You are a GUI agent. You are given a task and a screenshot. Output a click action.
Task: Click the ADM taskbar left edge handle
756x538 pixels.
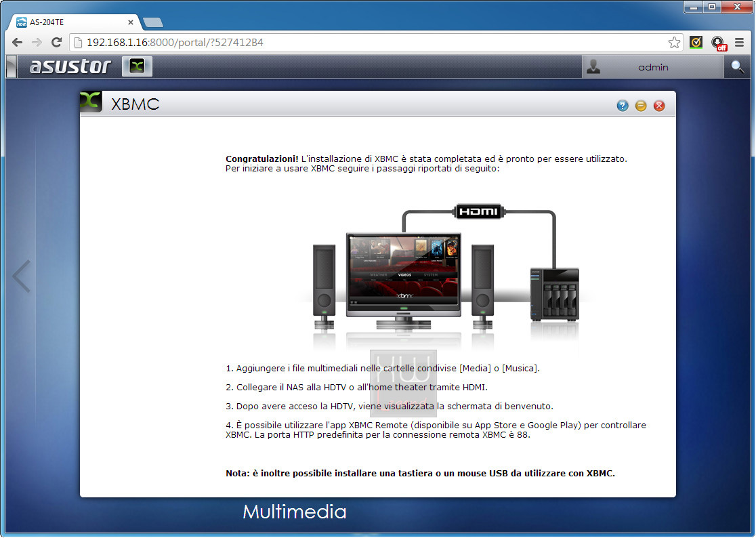11,66
